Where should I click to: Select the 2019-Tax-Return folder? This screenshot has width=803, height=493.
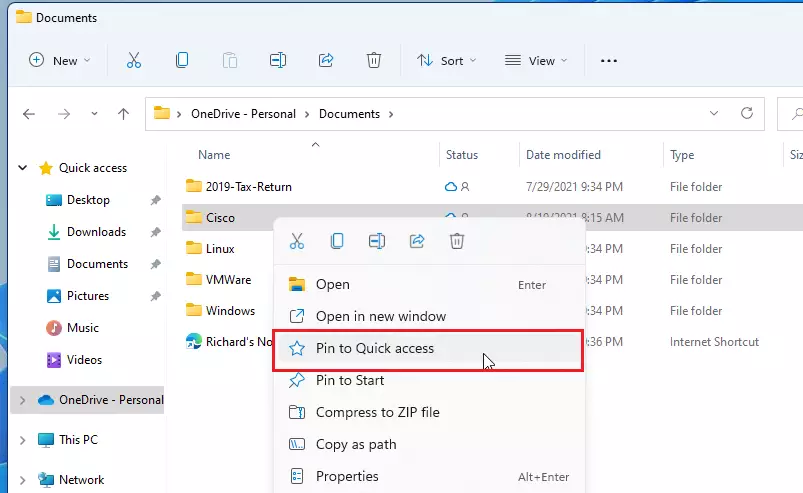248,187
